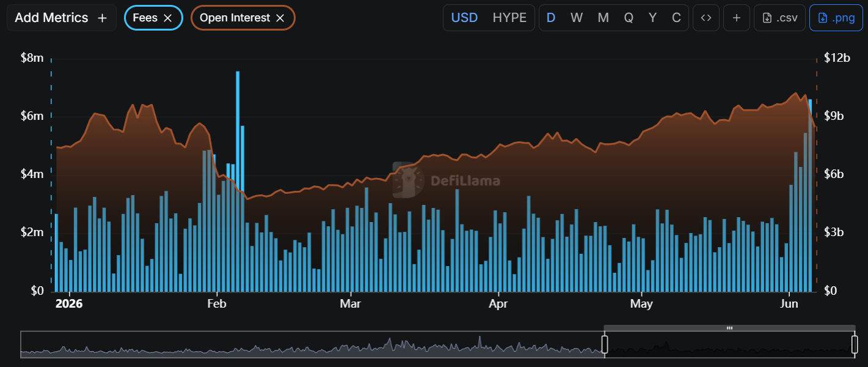Click the $8m left axis label
Viewport: 868px width, 367px height.
[32, 58]
